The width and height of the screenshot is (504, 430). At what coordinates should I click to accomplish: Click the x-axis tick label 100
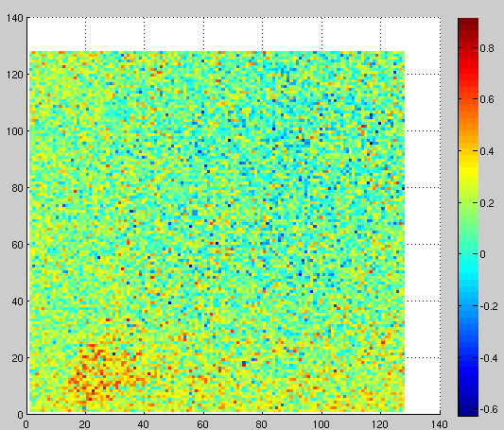pyautogui.click(x=322, y=424)
